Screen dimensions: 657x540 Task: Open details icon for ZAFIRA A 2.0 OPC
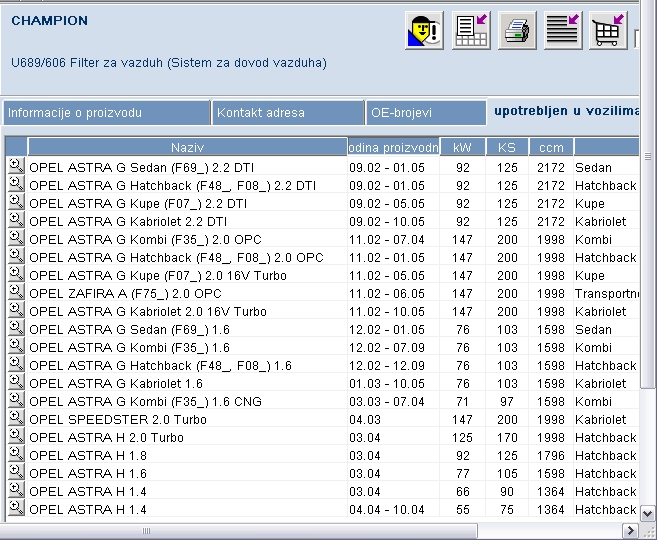(16, 292)
